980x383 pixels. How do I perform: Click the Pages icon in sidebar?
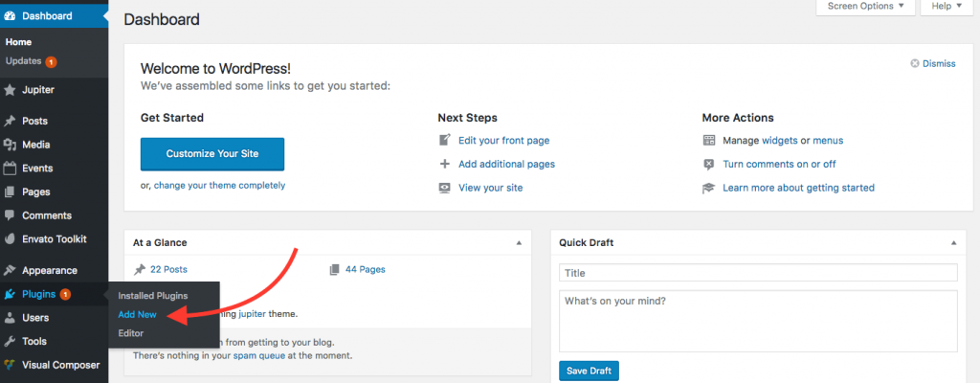pyautogui.click(x=10, y=192)
